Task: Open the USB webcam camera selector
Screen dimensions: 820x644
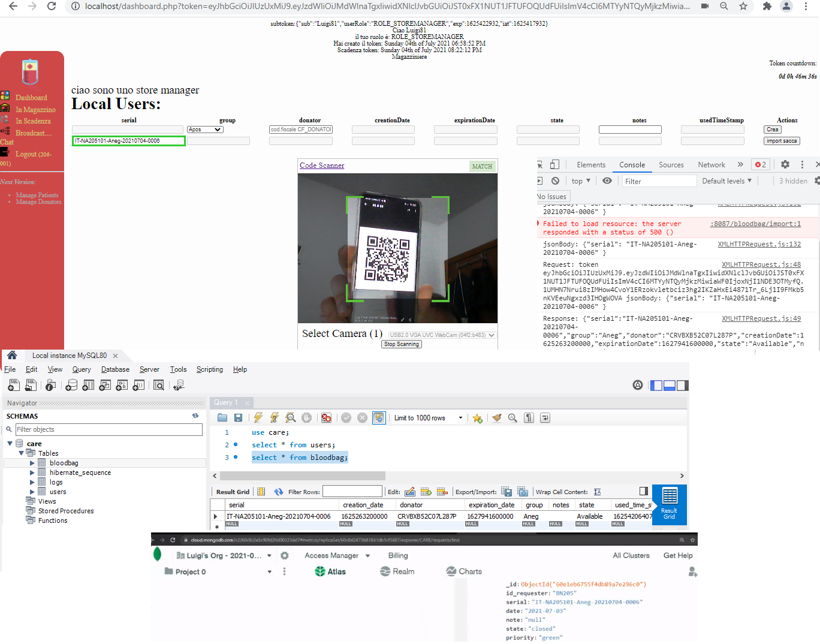Action: pyautogui.click(x=442, y=335)
